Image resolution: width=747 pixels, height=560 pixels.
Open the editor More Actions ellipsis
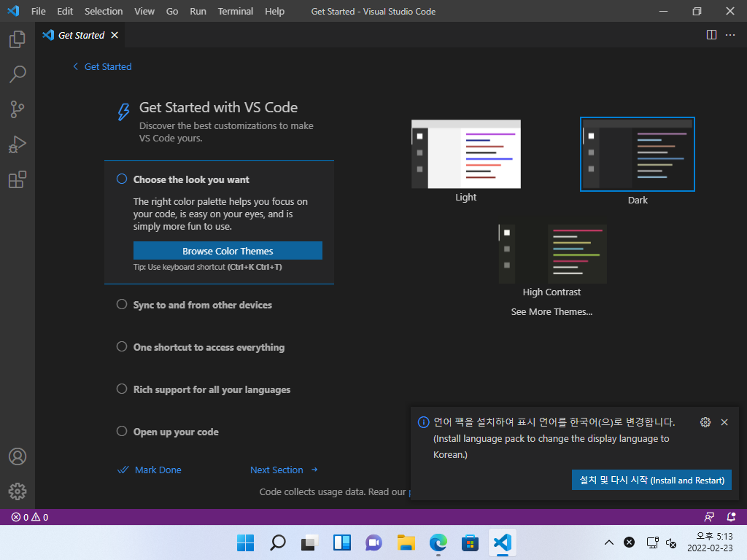[x=729, y=35]
